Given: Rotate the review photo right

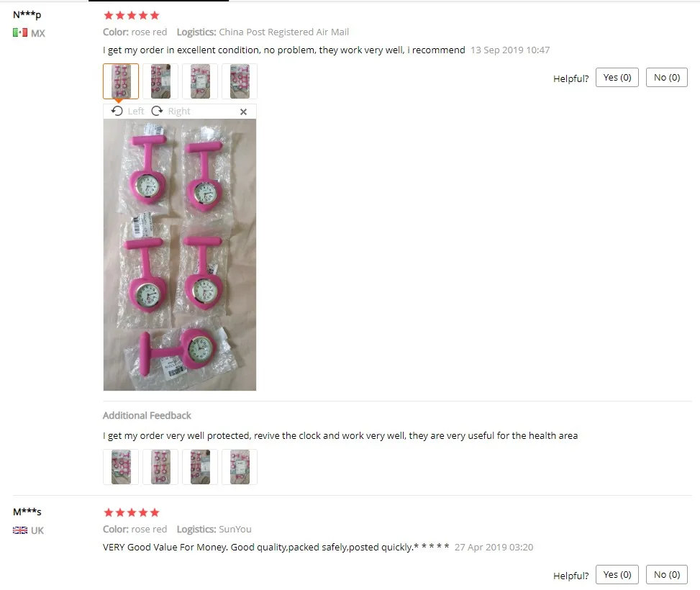Looking at the screenshot, I should (x=171, y=111).
